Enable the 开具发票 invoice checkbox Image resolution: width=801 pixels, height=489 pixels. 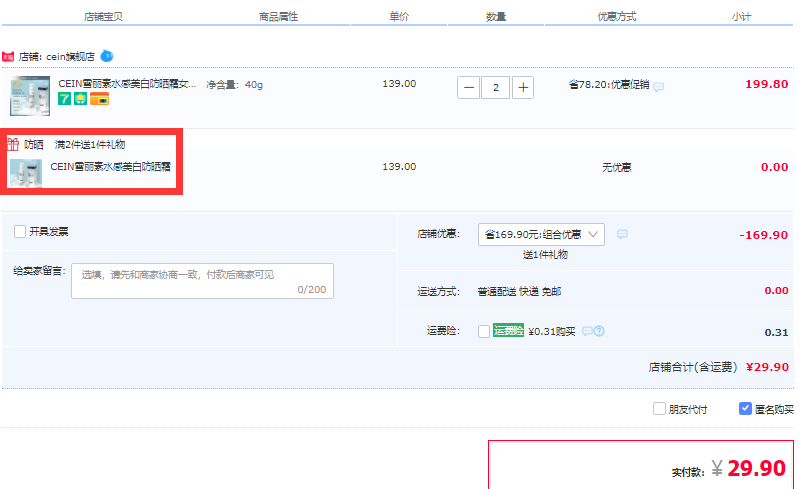(20, 232)
